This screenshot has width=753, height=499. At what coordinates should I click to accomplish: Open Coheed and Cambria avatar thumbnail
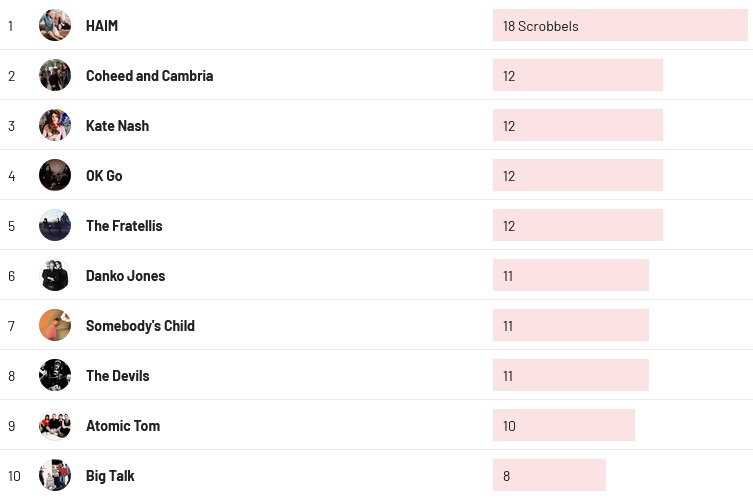[x=55, y=75]
